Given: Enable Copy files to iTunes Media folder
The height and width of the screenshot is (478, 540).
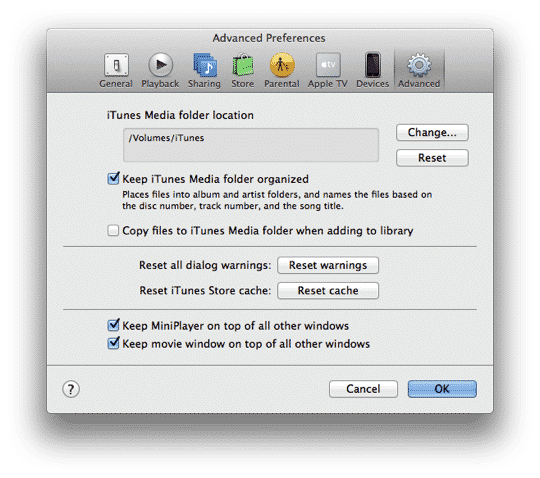Looking at the screenshot, I should pos(113,230).
